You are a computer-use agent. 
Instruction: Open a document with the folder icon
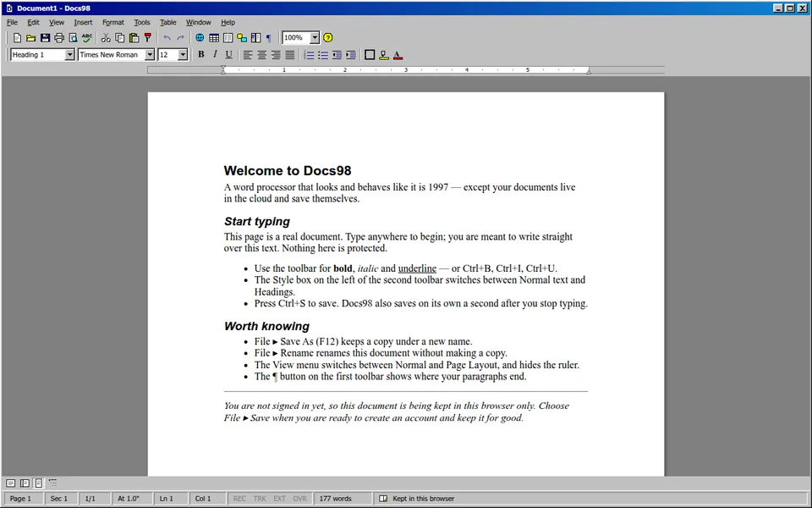tap(31, 38)
